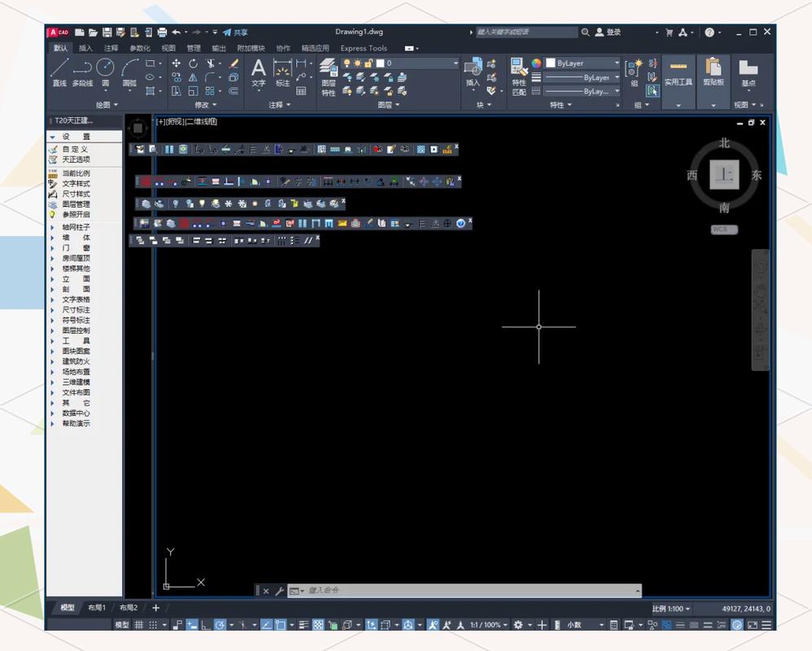Viewport: 812px width, 651px height.
Task: Click the object color wheel icon
Action: coord(536,63)
